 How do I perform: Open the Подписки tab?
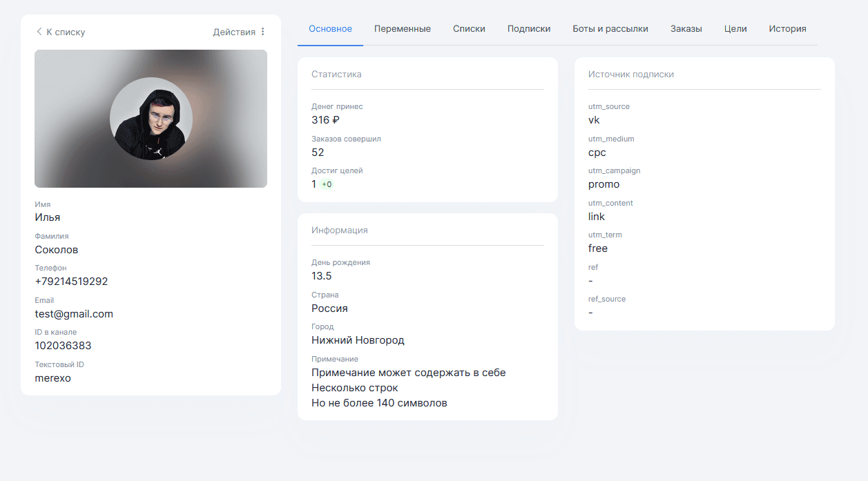pyautogui.click(x=528, y=29)
